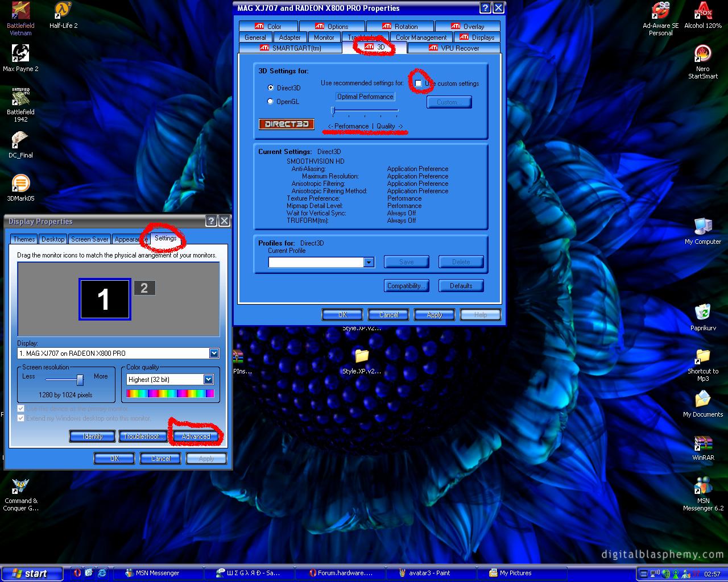The image size is (728, 582).
Task: Switch to the My Pictures taskbar item
Action: point(522,573)
